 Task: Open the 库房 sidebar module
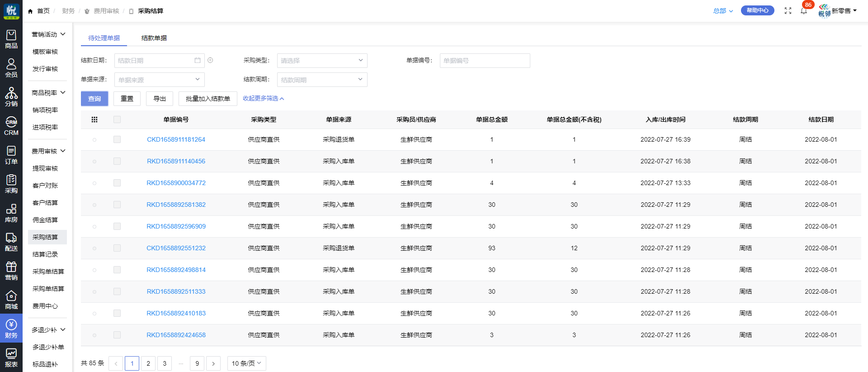(11, 213)
